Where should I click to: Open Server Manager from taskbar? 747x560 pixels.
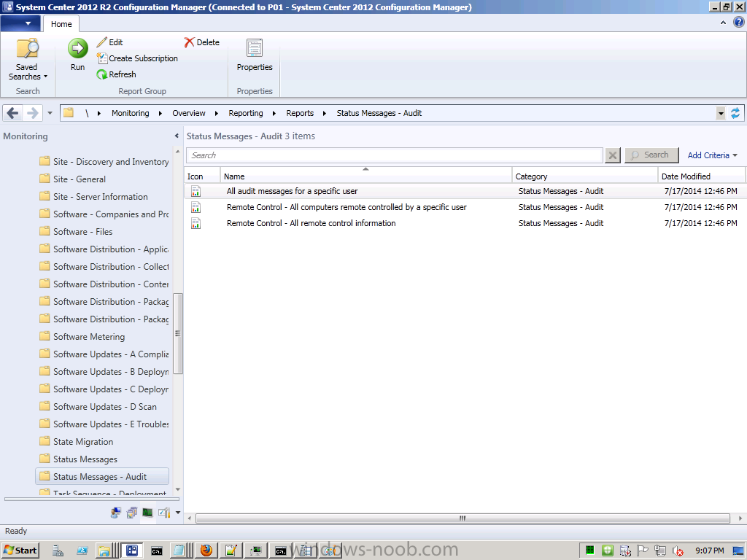tap(58, 551)
